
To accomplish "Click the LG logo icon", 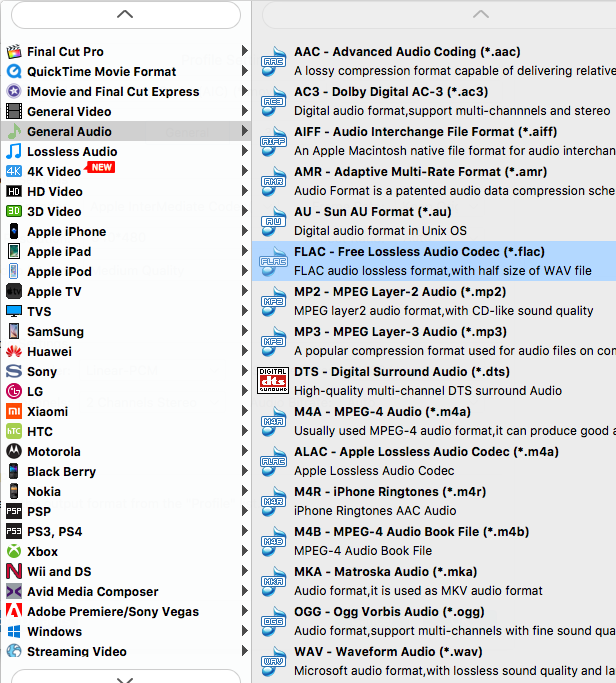I will pyautogui.click(x=14, y=392).
